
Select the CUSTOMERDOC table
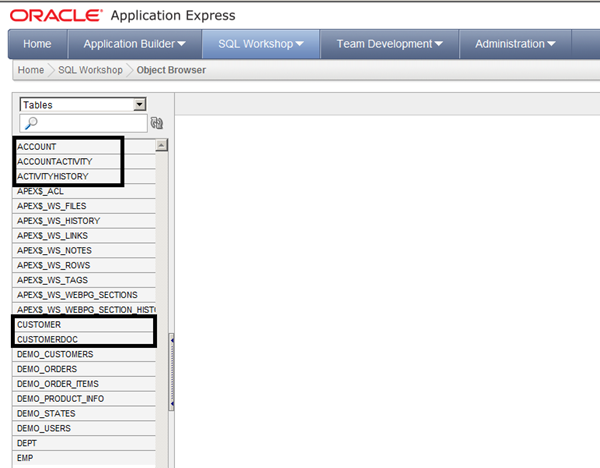click(84, 339)
